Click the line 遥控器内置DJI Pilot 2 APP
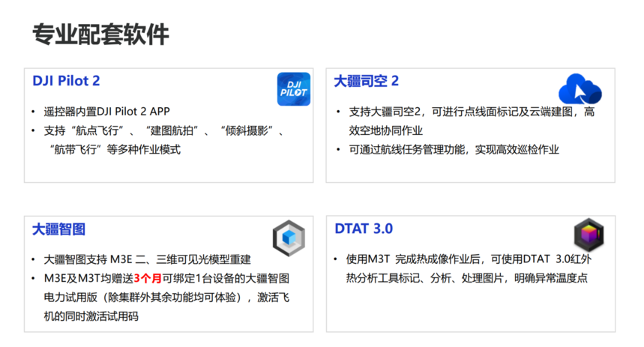The image size is (644, 347). pyautogui.click(x=106, y=111)
